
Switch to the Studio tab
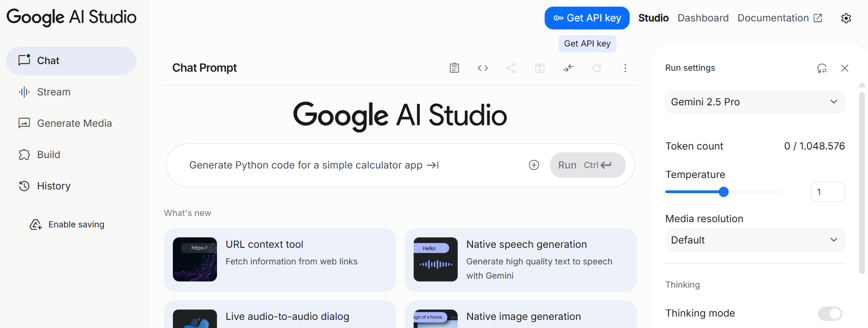653,18
